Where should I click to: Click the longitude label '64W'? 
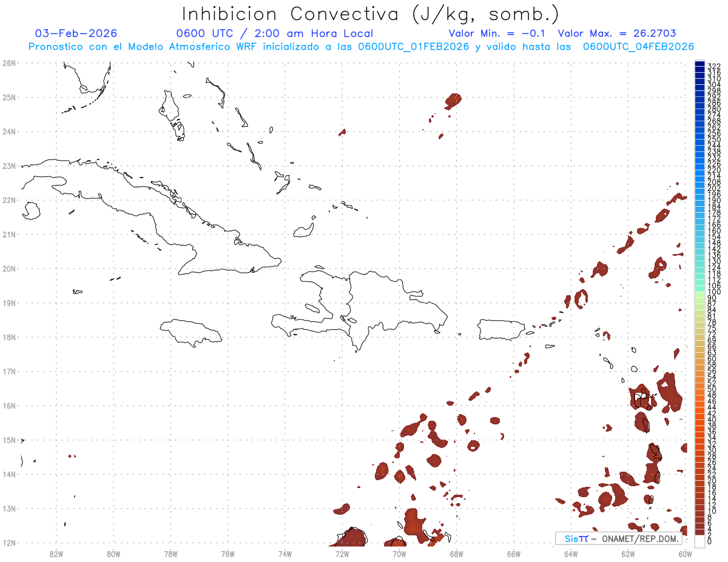(x=571, y=553)
